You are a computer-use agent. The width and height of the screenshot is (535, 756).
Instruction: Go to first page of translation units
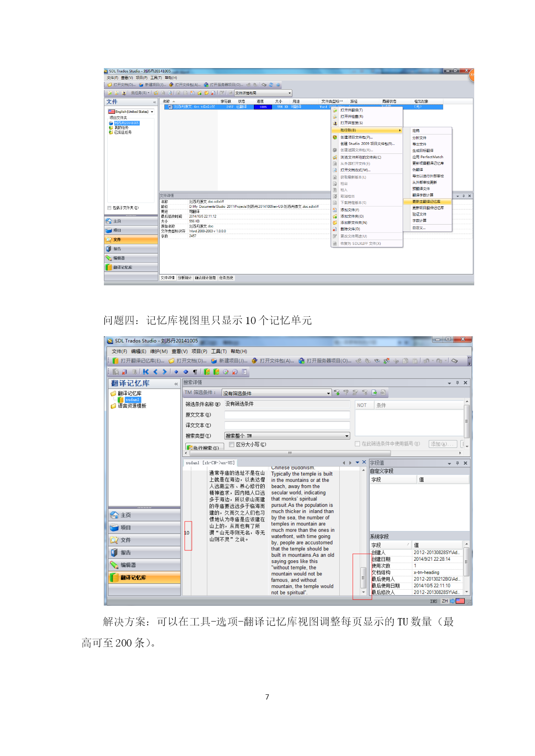click(x=146, y=372)
